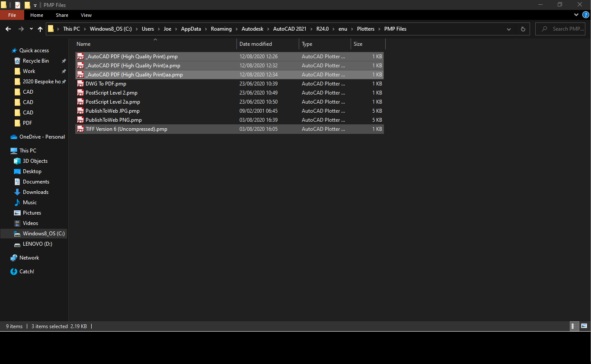This screenshot has width=591, height=364.
Task: Expand the breadcrumb chevron after This PC
Action: (85, 29)
